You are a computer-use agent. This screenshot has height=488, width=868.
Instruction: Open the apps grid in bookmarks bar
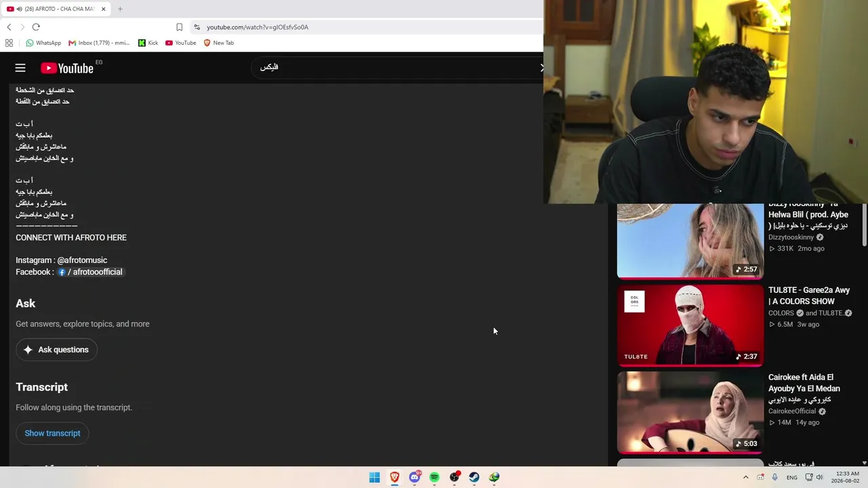pyautogui.click(x=9, y=43)
